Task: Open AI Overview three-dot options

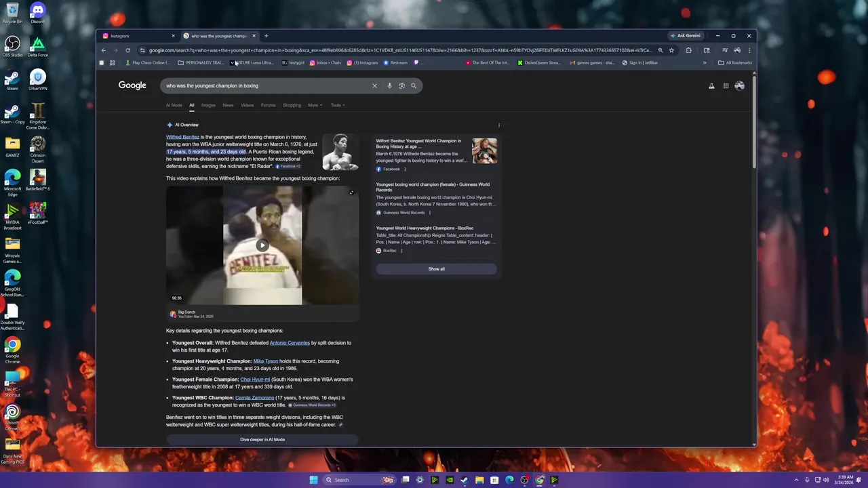Action: click(499, 125)
